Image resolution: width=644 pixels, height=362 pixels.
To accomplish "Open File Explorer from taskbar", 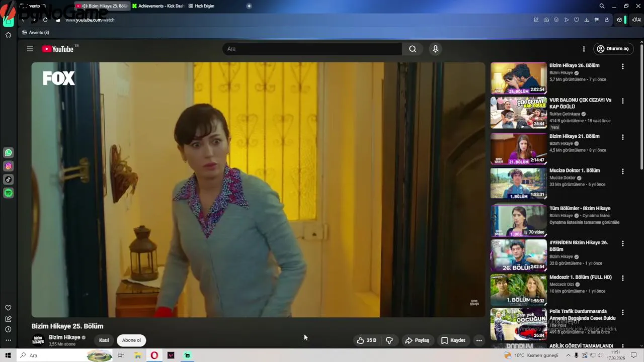I will tap(137, 355).
